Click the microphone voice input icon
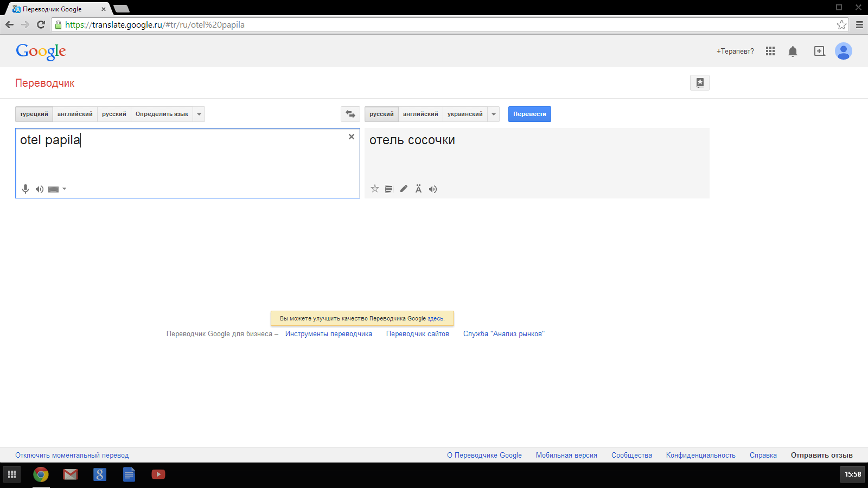The width and height of the screenshot is (868, 488). pos(25,189)
